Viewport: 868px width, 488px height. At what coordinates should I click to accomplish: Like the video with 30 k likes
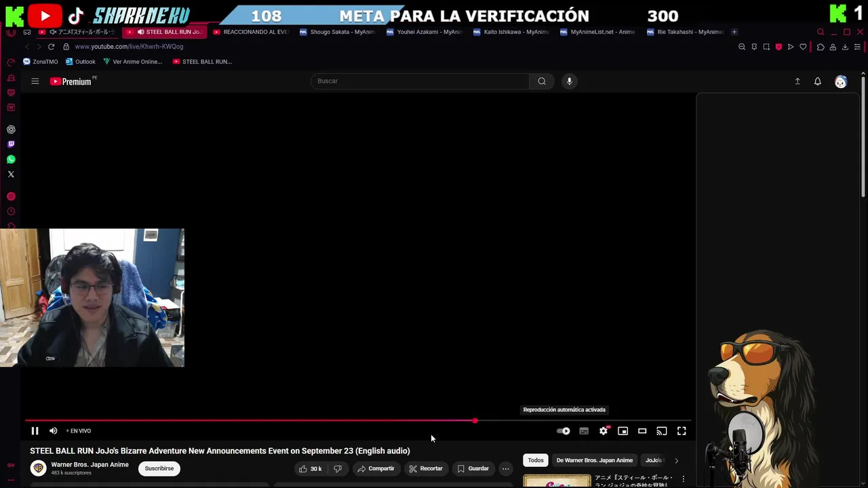pos(311,468)
